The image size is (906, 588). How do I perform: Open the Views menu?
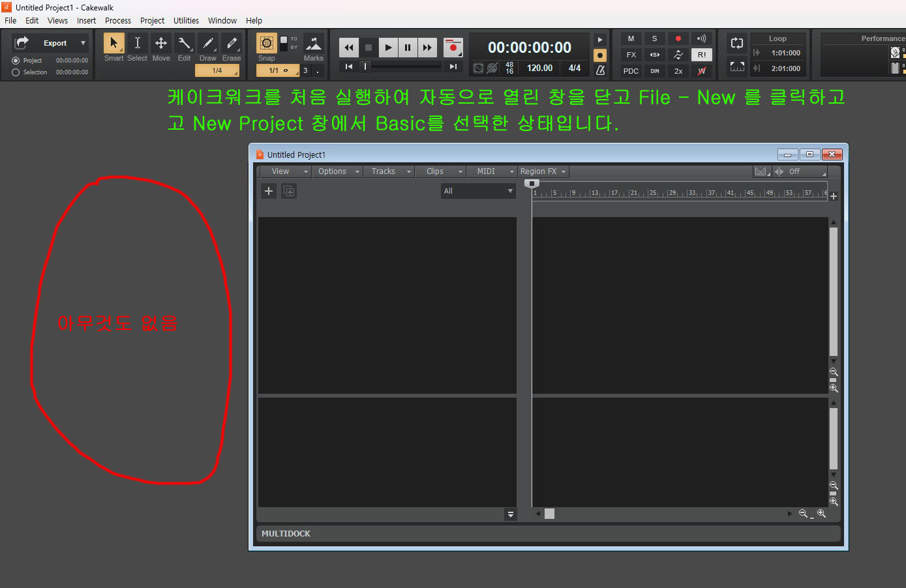(57, 20)
